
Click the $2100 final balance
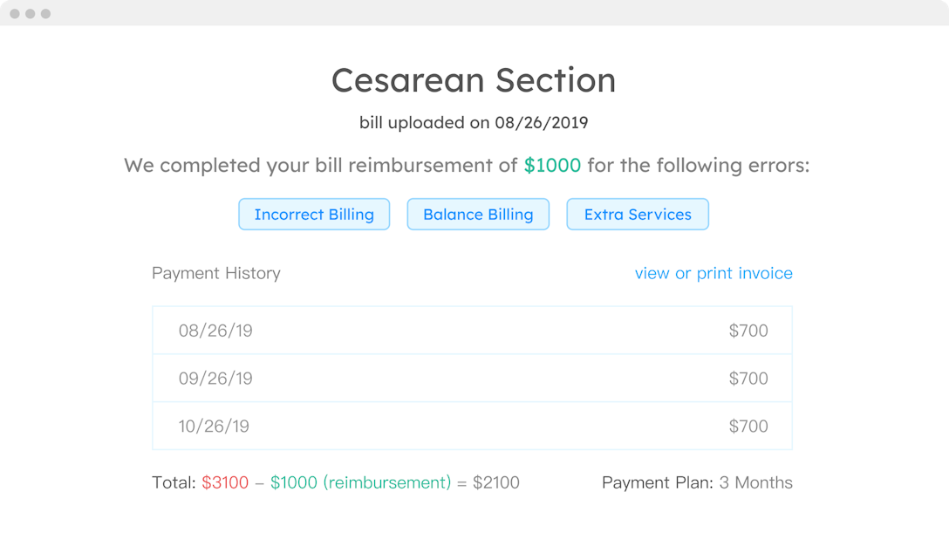[x=496, y=482]
